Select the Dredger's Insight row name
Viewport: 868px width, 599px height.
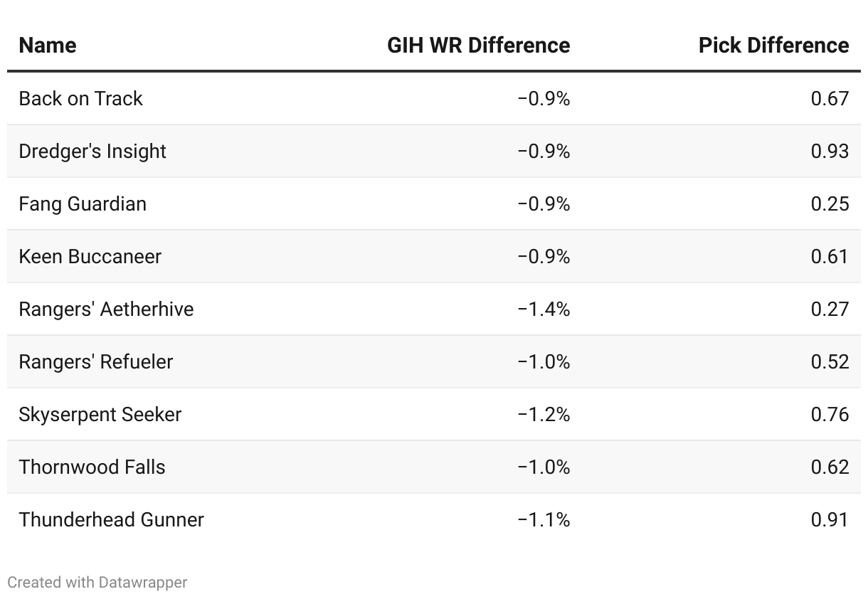coord(92,151)
